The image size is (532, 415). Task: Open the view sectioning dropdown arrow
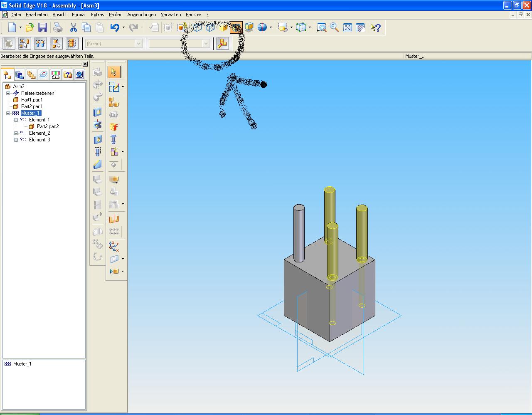click(271, 27)
